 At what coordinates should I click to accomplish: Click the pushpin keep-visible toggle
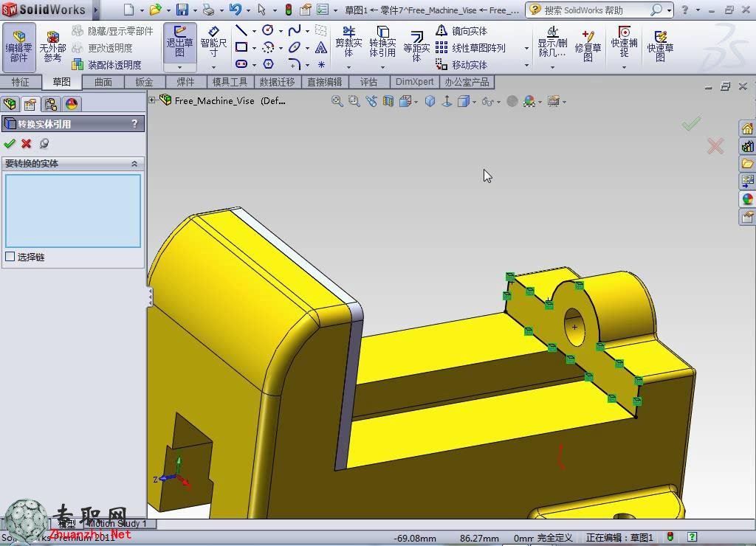tap(44, 143)
